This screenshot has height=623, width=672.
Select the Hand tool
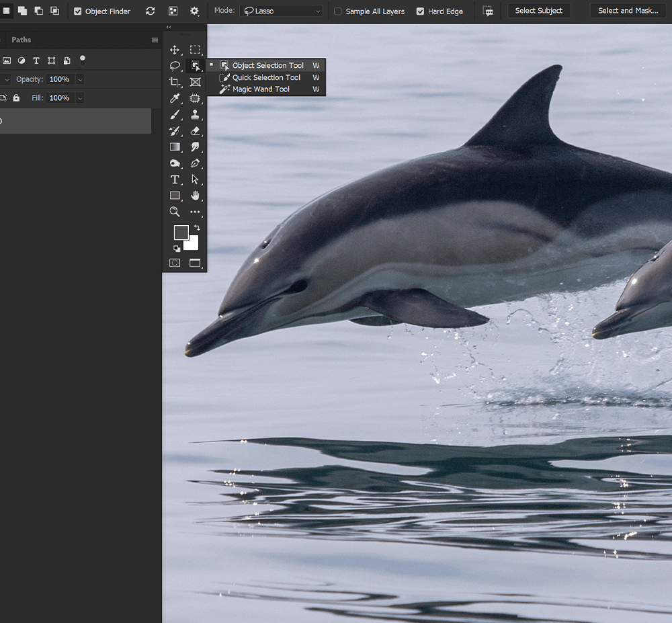(x=195, y=196)
